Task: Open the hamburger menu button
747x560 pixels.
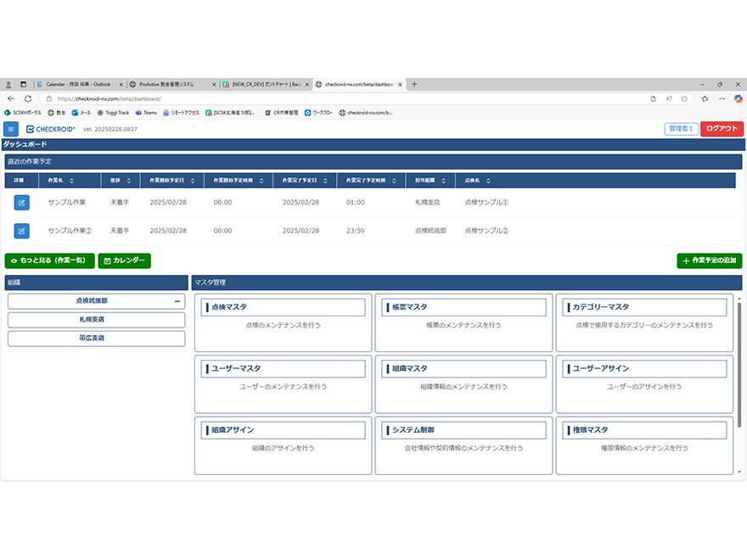Action: (x=10, y=129)
